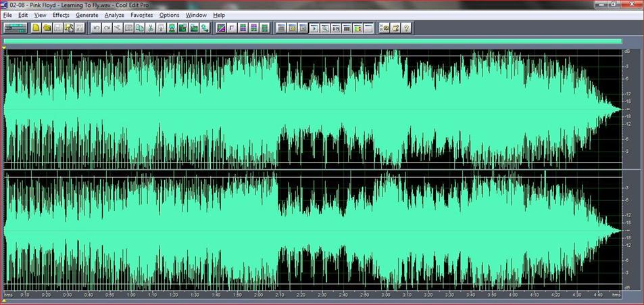Viewport: 644px width, 305px height.
Task: Open scripts using the yellow scroll icon
Action: pos(395,28)
